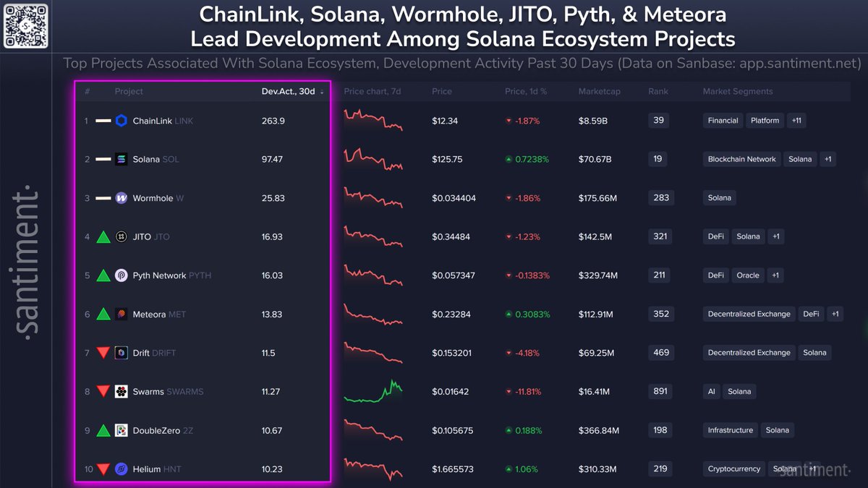Viewport: 868px width, 488px height.
Task: Click the Wormhole purple logo icon
Action: tap(122, 198)
